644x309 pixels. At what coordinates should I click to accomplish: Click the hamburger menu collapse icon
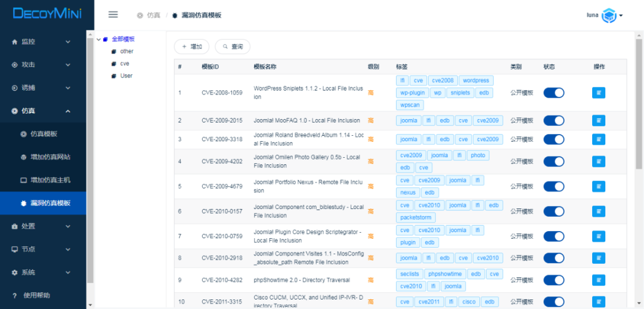click(113, 15)
